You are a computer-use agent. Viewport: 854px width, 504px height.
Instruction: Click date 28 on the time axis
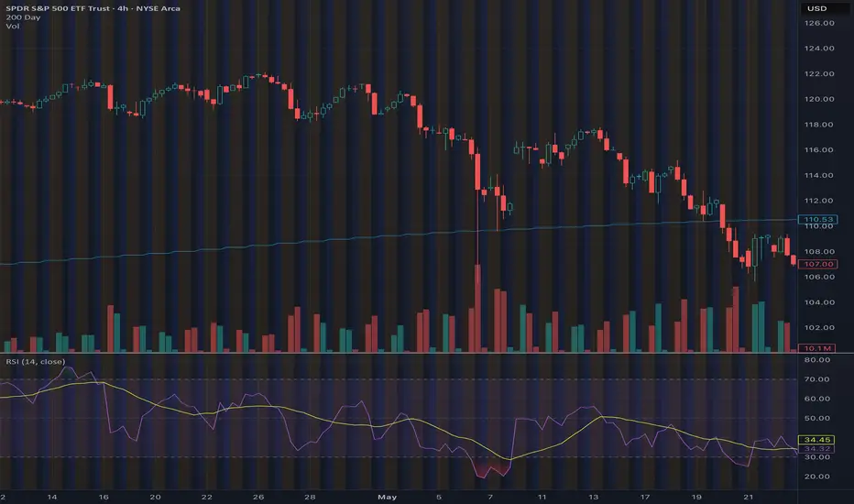(310, 497)
